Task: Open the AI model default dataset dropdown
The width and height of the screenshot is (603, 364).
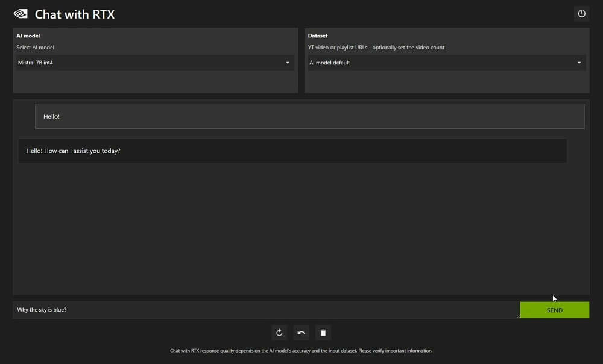Action: point(446,63)
